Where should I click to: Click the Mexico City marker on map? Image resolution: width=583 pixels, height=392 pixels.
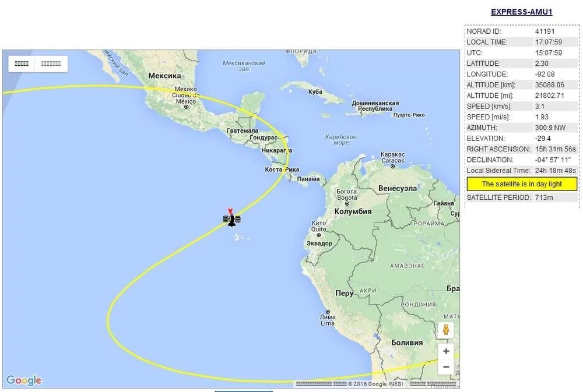187,107
